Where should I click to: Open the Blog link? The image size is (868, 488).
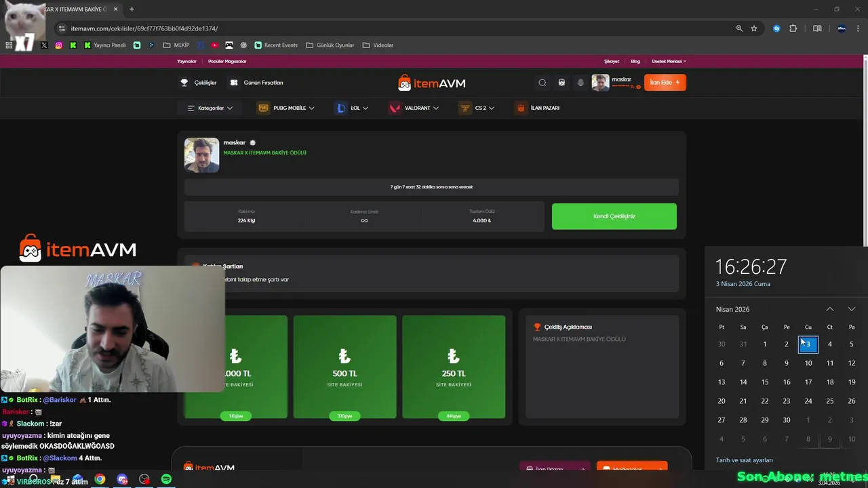click(635, 61)
